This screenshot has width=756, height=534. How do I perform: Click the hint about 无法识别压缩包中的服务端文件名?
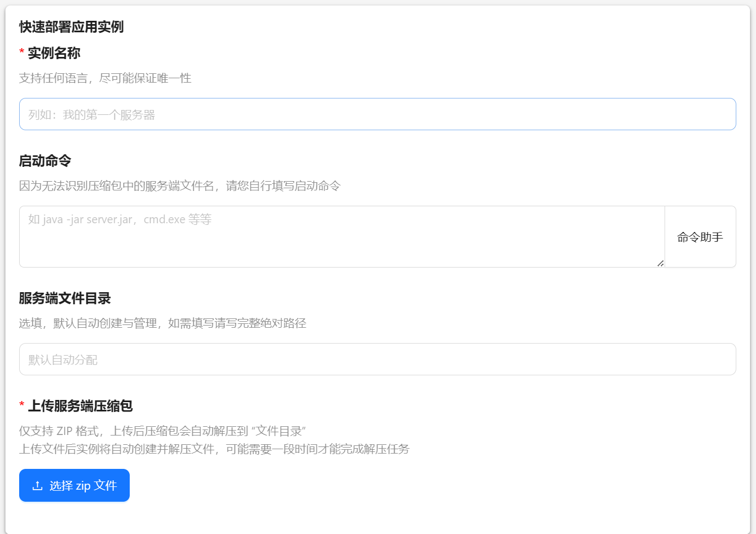click(180, 186)
